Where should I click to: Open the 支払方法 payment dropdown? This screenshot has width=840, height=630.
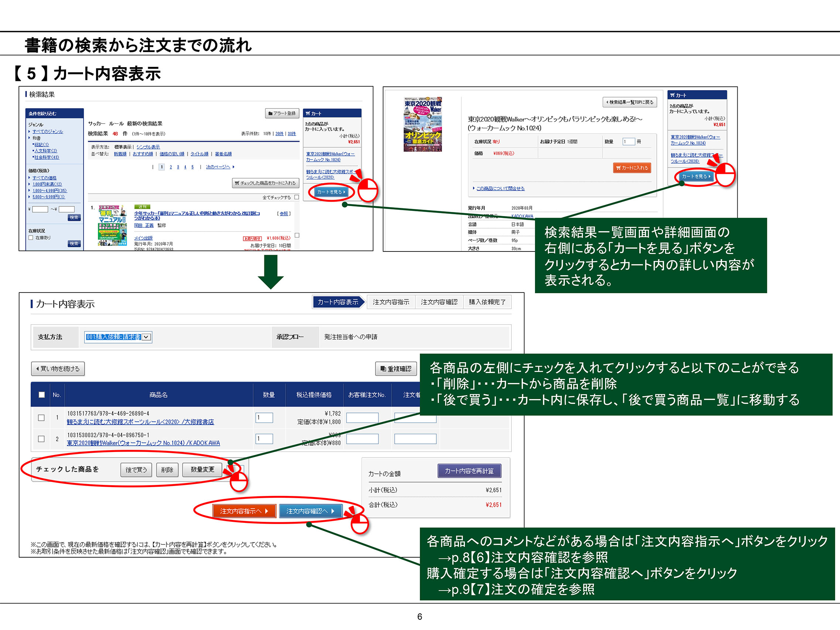[x=118, y=337]
